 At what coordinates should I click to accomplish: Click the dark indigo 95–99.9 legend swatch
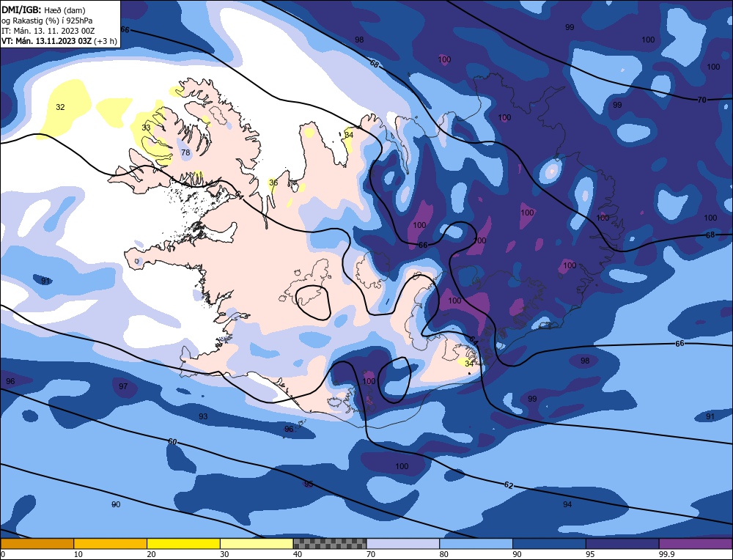622,544
